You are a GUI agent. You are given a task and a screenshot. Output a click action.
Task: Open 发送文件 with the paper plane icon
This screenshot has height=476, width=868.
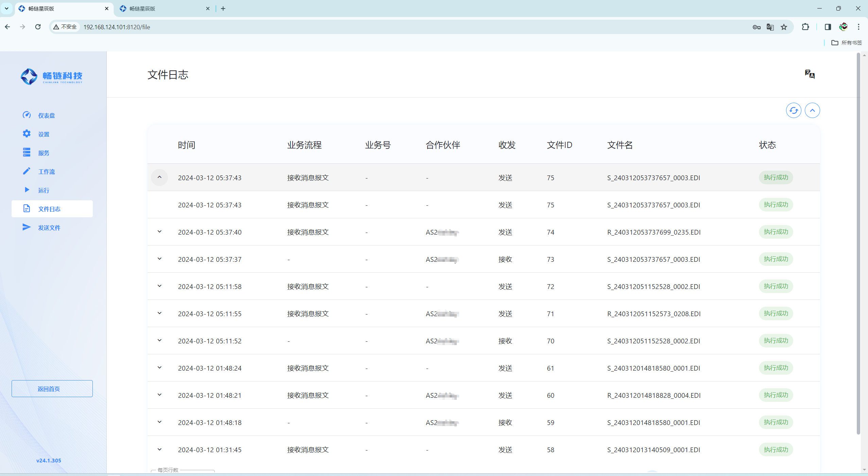[27, 227]
